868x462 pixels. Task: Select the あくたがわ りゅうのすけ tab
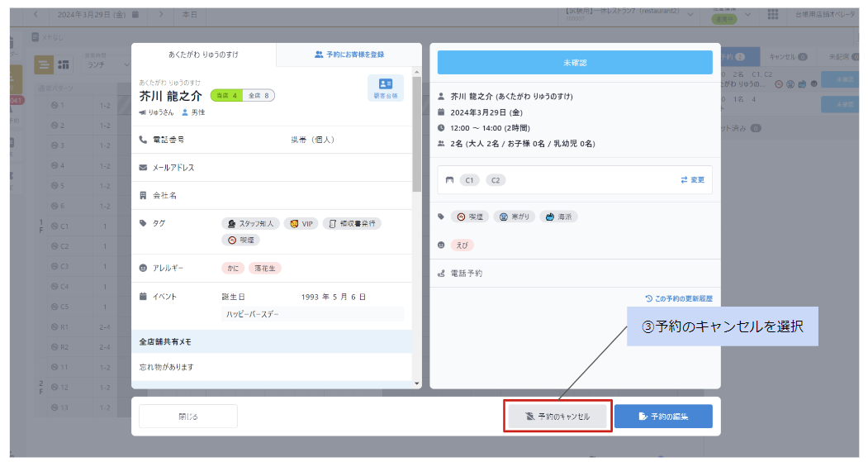click(203, 55)
